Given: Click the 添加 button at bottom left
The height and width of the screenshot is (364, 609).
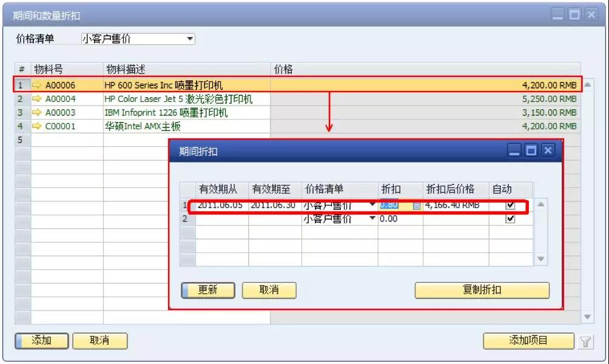Looking at the screenshot, I should 40,340.
